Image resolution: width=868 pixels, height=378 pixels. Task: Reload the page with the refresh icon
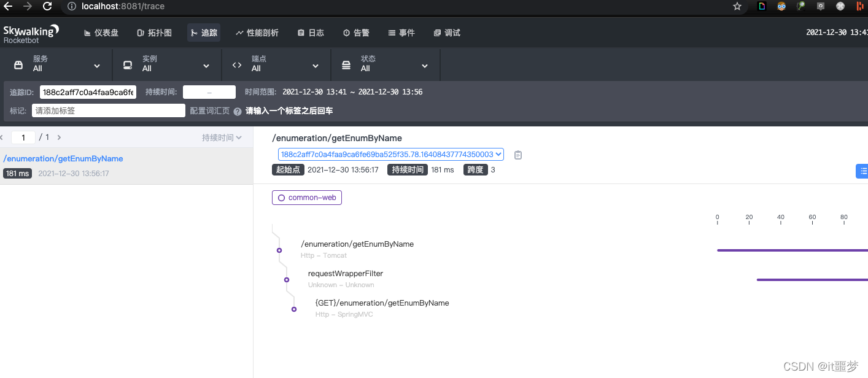click(x=47, y=7)
